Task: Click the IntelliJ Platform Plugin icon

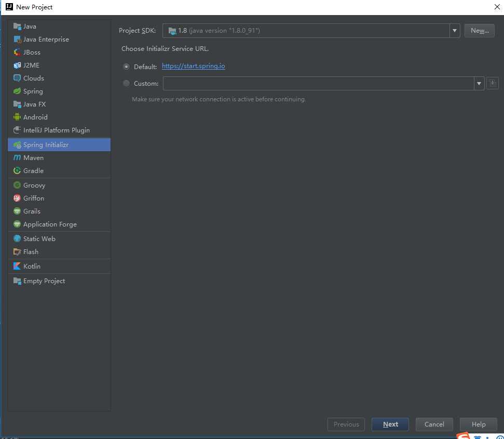Action: (17, 130)
